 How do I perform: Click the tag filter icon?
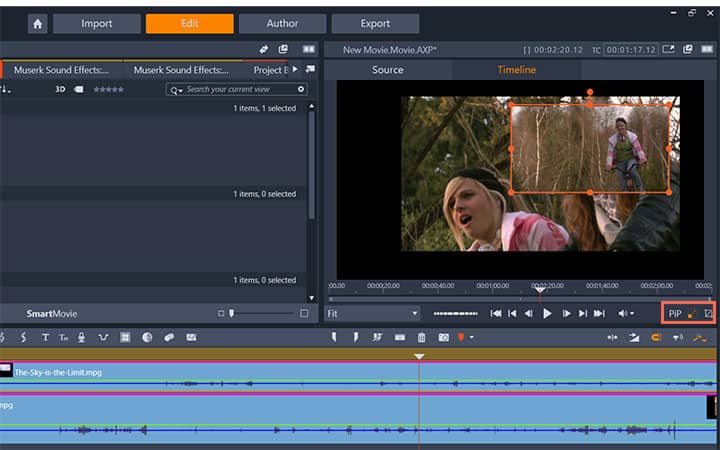coord(79,90)
